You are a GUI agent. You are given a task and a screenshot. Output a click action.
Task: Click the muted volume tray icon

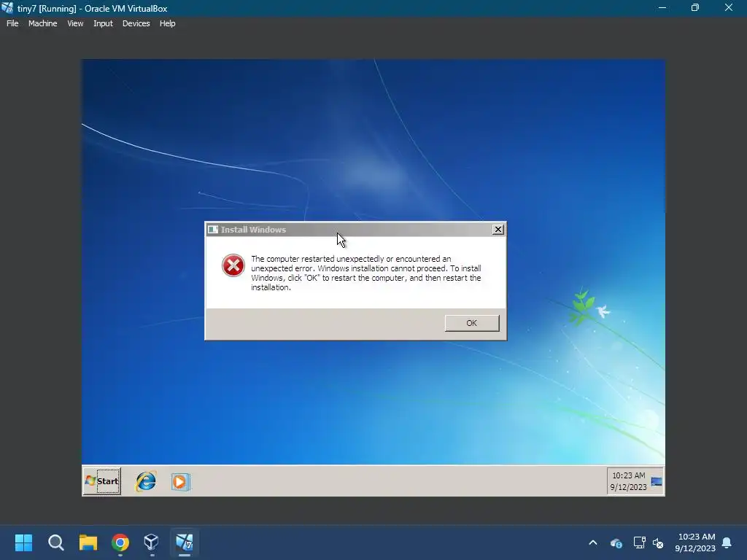658,542
